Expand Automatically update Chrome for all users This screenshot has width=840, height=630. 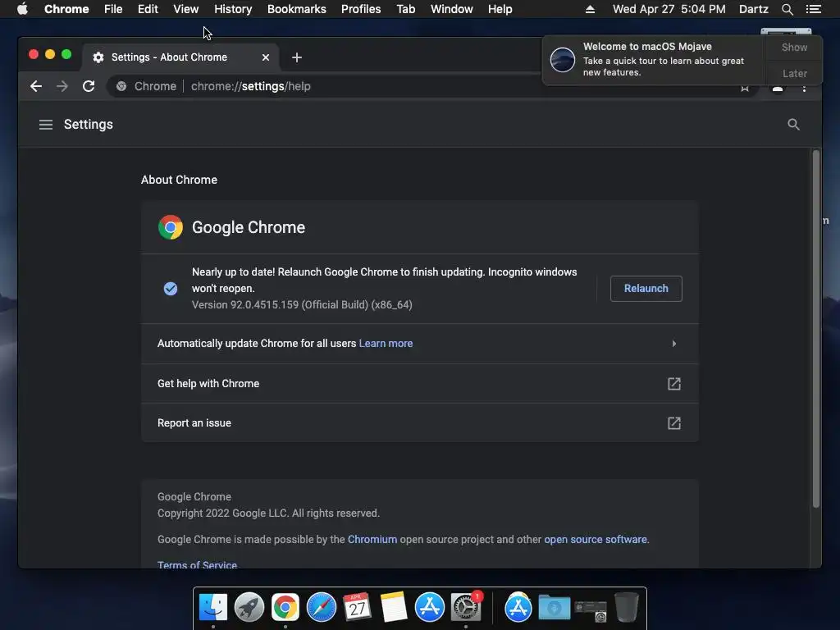pos(674,344)
